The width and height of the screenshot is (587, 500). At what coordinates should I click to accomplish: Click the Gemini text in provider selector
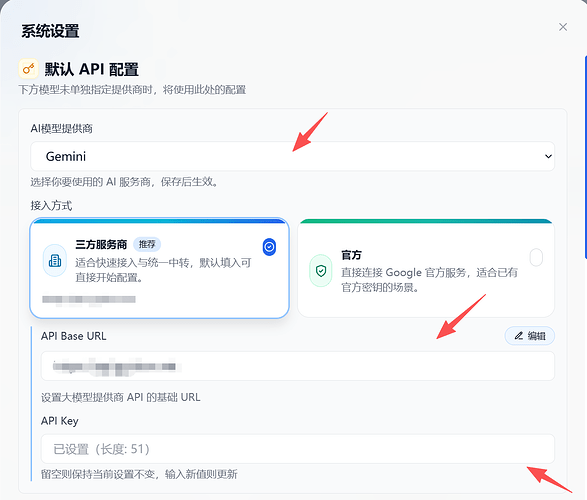pyautogui.click(x=66, y=156)
